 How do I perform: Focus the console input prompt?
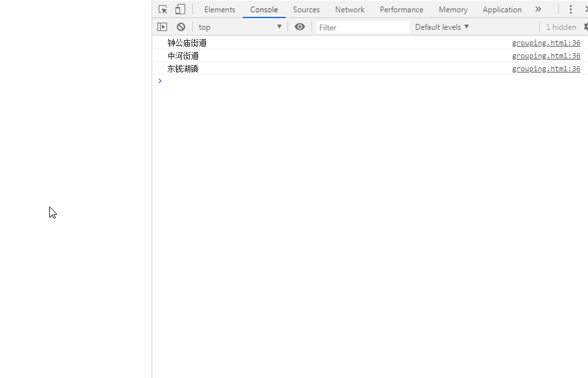[x=371, y=81]
